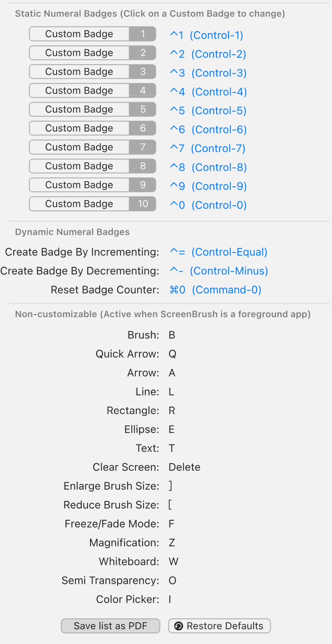
Task: Click Save list as PDF
Action: pyautogui.click(x=111, y=626)
